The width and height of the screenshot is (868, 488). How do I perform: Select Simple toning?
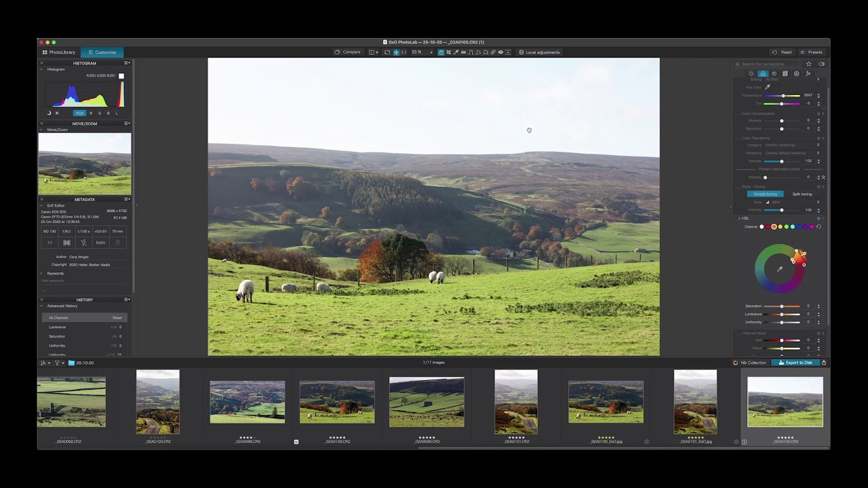point(765,194)
